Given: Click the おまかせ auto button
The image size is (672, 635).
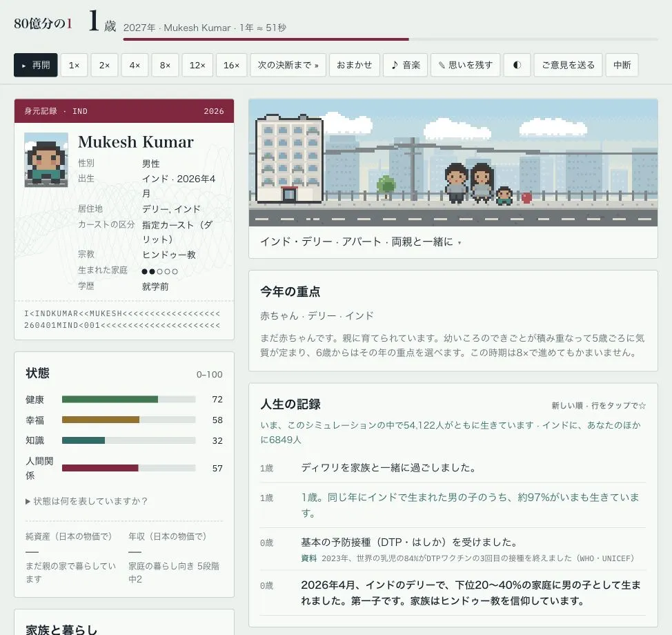Looking at the screenshot, I should pos(355,65).
